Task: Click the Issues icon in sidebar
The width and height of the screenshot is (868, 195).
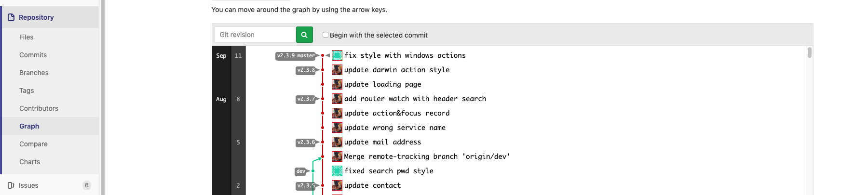Action: point(11,185)
